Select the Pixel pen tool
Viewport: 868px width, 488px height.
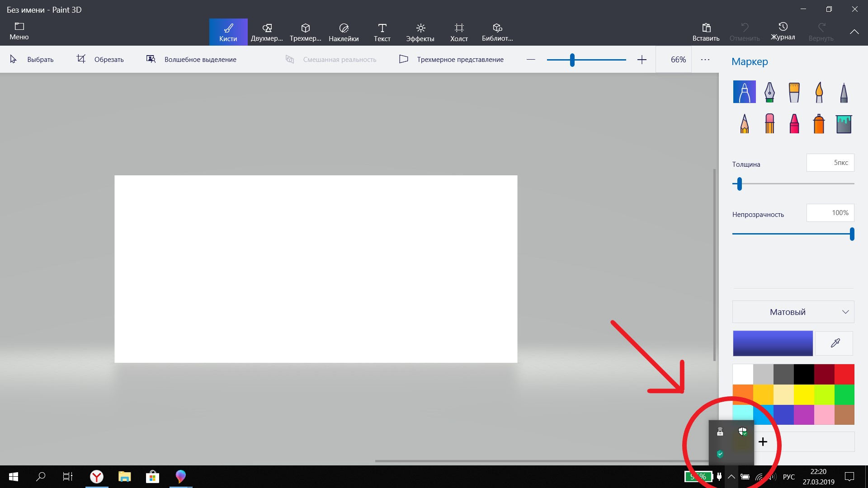[844, 92]
